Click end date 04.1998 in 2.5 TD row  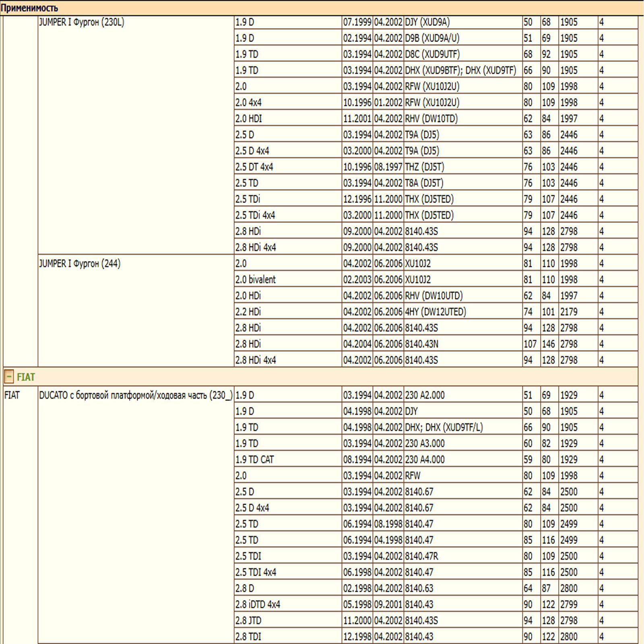(x=388, y=540)
